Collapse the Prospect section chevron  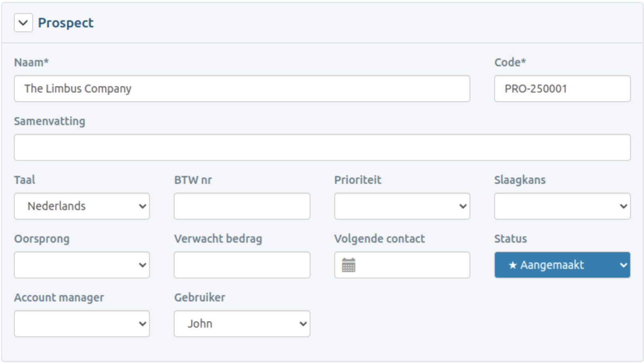click(x=23, y=23)
